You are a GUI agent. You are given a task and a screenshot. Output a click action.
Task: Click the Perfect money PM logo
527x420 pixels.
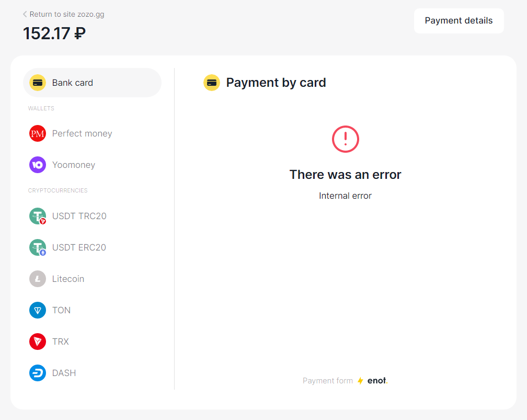38,133
